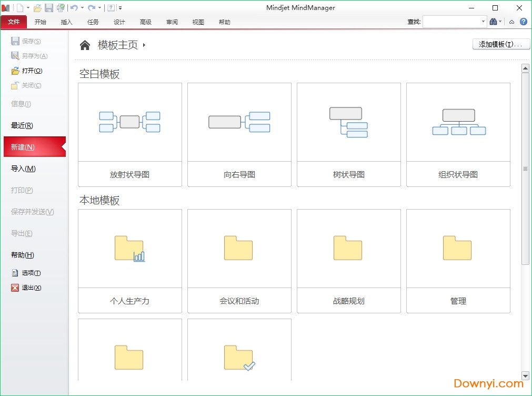Click the new document icon in quick access toolbar
Image resolution: width=532 pixels, height=396 pixels.
(x=21, y=7)
